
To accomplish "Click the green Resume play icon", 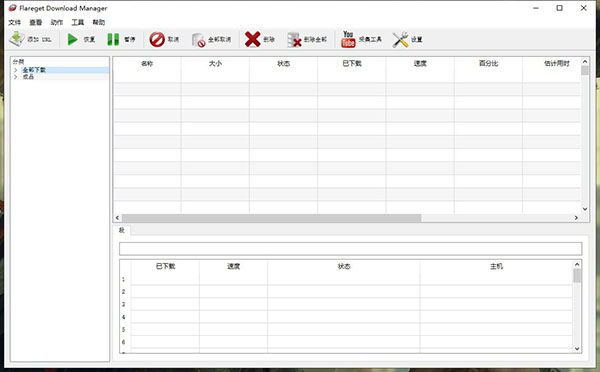I will coord(73,39).
